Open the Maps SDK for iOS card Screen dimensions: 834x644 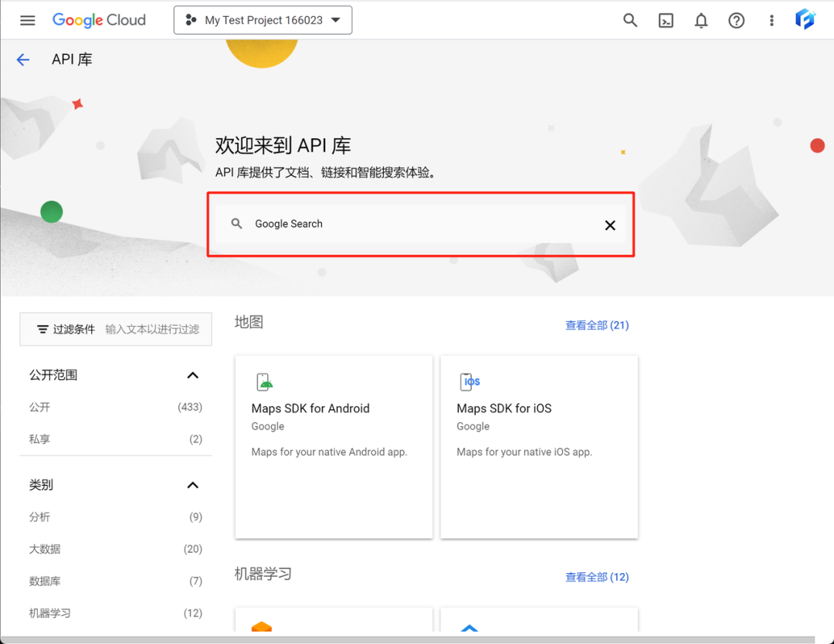pyautogui.click(x=539, y=447)
